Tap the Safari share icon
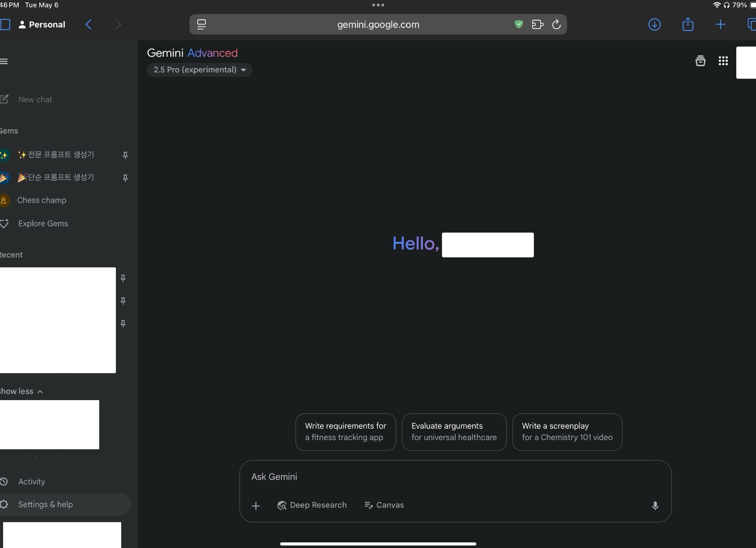 click(x=687, y=24)
